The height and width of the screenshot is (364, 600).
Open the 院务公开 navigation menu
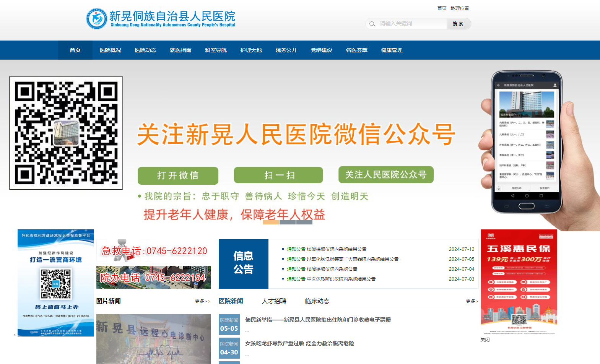(x=286, y=50)
